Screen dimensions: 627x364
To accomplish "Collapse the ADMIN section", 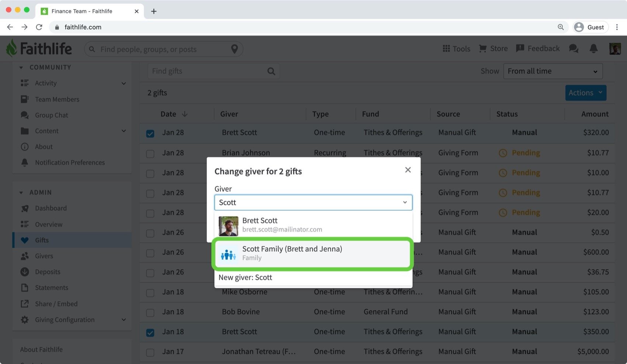I will [x=21, y=192].
